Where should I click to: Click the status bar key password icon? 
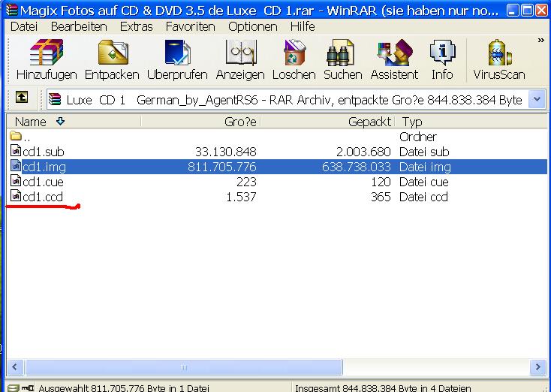28,388
